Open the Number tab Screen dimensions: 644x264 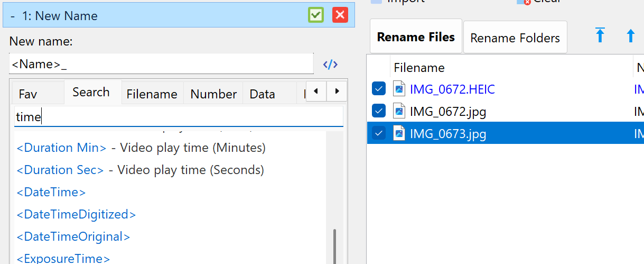coord(213,94)
